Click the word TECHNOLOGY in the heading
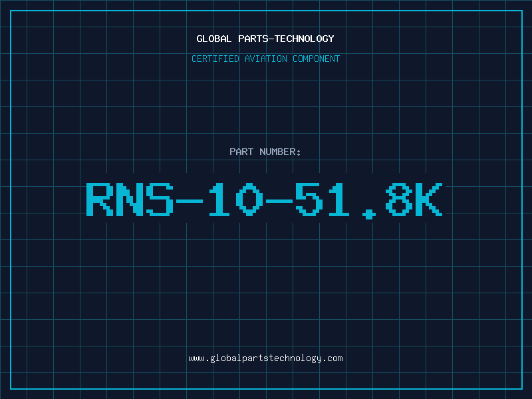The height and width of the screenshot is (399, 532). point(305,39)
